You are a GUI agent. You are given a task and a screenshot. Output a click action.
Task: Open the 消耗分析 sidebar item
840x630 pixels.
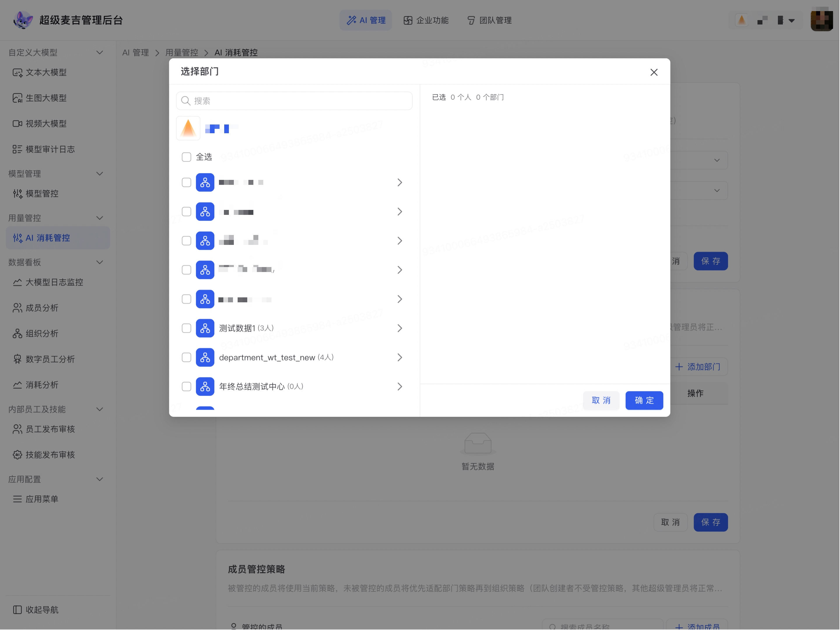coord(58,385)
